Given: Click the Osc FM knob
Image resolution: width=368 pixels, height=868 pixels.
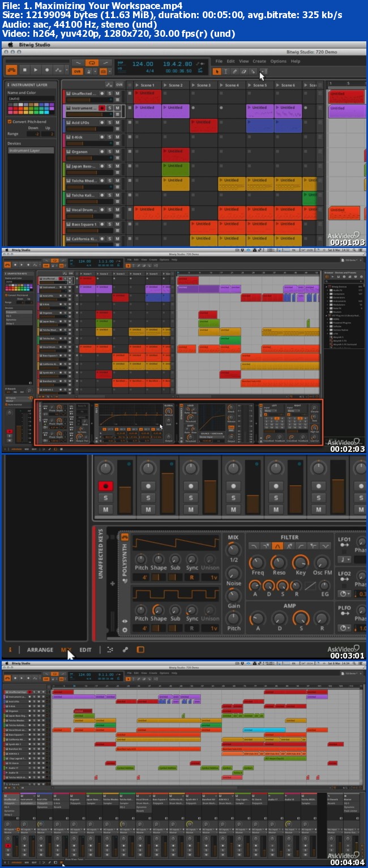Looking at the screenshot, I should (322, 562).
